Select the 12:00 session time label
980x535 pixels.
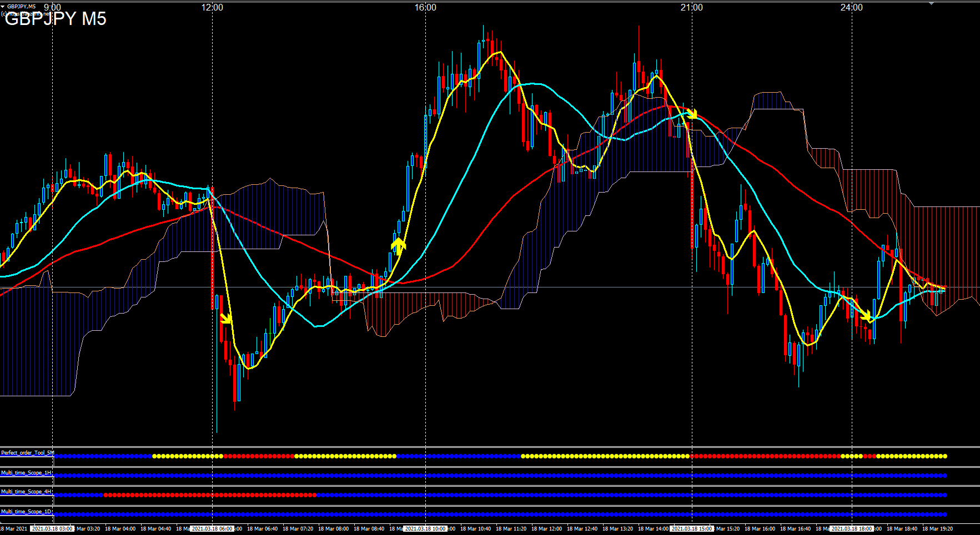pos(212,7)
